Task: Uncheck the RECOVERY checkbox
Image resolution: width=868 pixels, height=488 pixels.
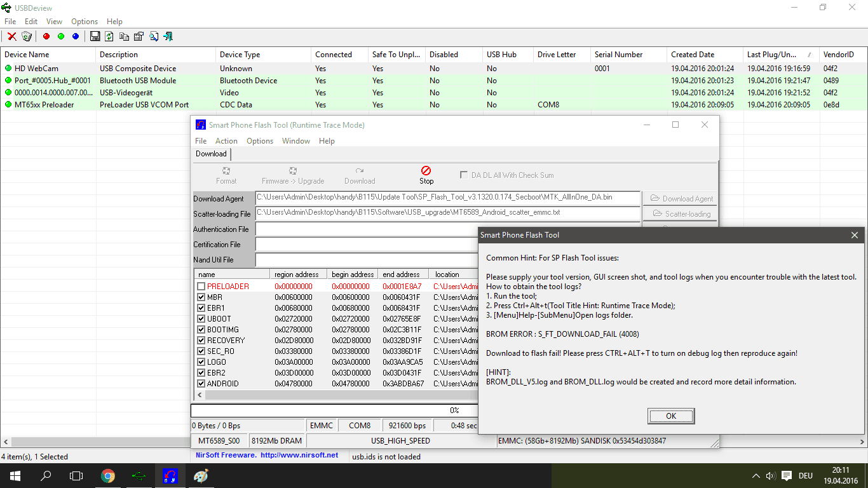Action: click(201, 341)
